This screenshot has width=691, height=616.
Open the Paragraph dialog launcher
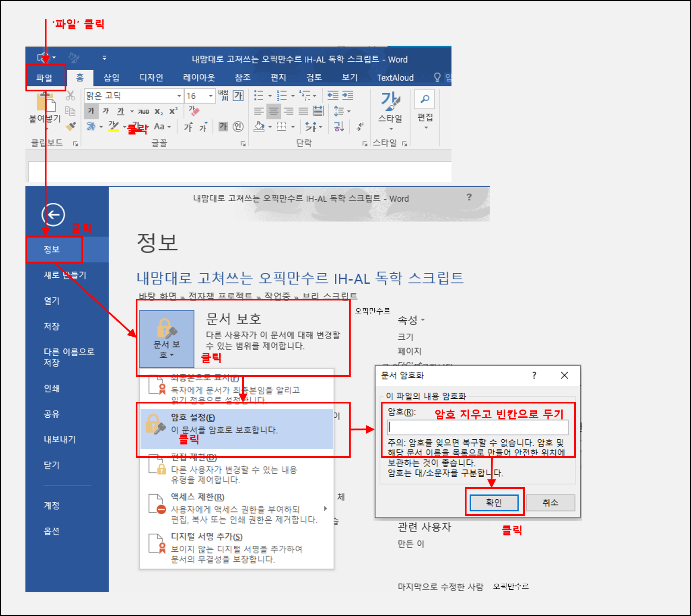tap(364, 144)
